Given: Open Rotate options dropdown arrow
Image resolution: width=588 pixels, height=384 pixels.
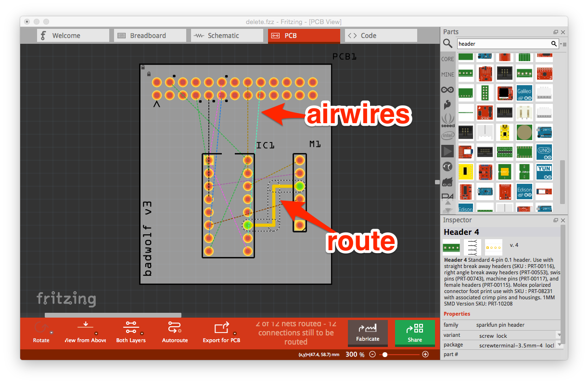Looking at the screenshot, I should point(51,333).
